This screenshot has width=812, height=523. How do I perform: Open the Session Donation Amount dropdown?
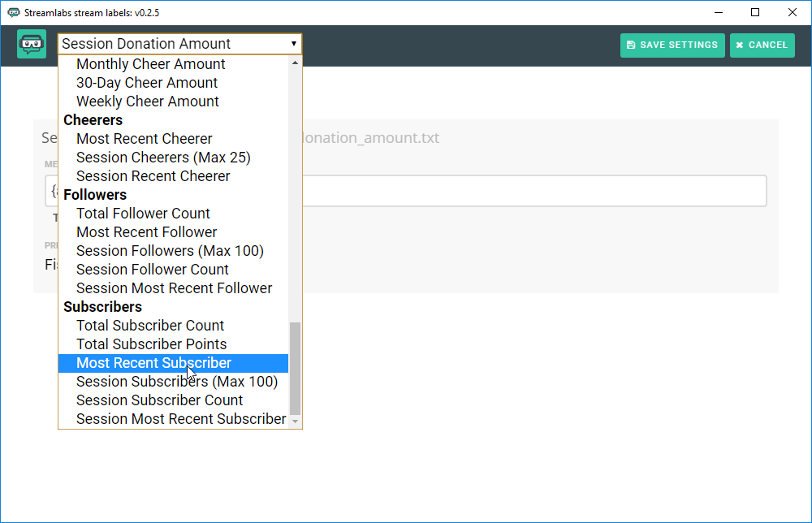(179, 44)
